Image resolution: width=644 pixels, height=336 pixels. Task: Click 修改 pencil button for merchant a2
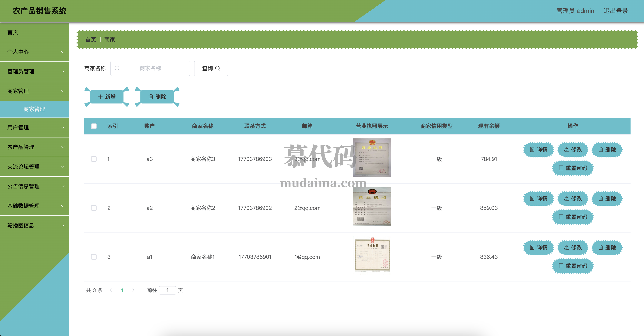point(573,199)
